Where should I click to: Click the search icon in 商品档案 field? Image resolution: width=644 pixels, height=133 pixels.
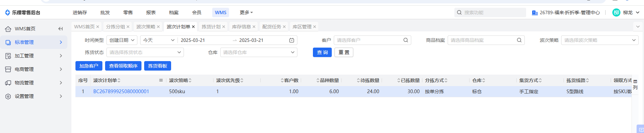(x=519, y=40)
